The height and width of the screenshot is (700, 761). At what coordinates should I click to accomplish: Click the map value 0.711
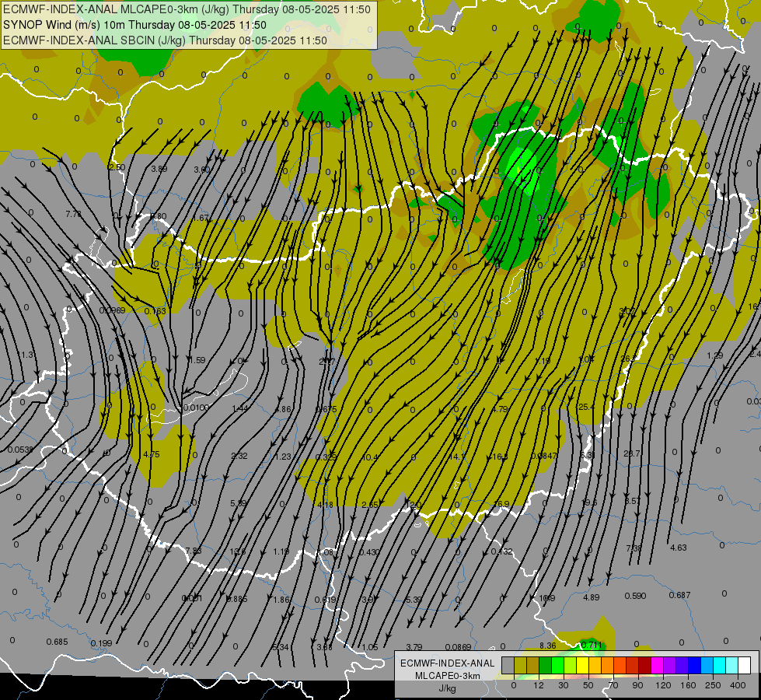(x=591, y=645)
